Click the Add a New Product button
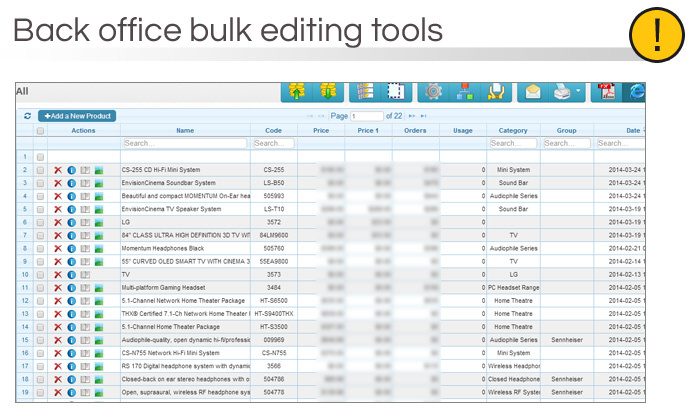The width and height of the screenshot is (688, 419). coord(77,117)
